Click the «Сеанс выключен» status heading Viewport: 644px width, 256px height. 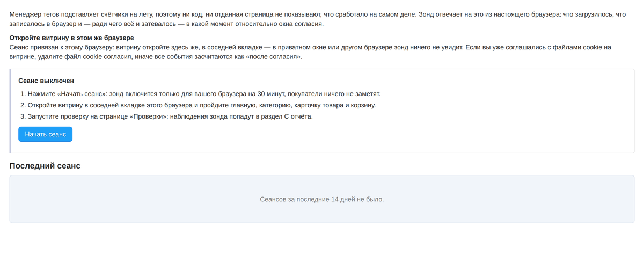click(46, 81)
